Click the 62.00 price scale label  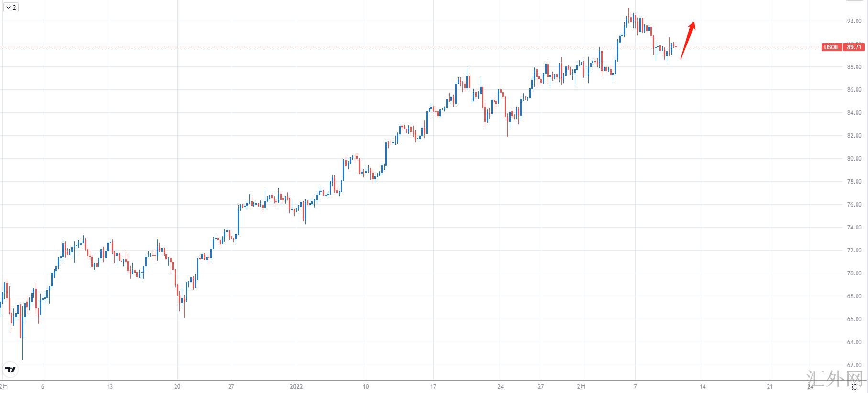coord(854,365)
